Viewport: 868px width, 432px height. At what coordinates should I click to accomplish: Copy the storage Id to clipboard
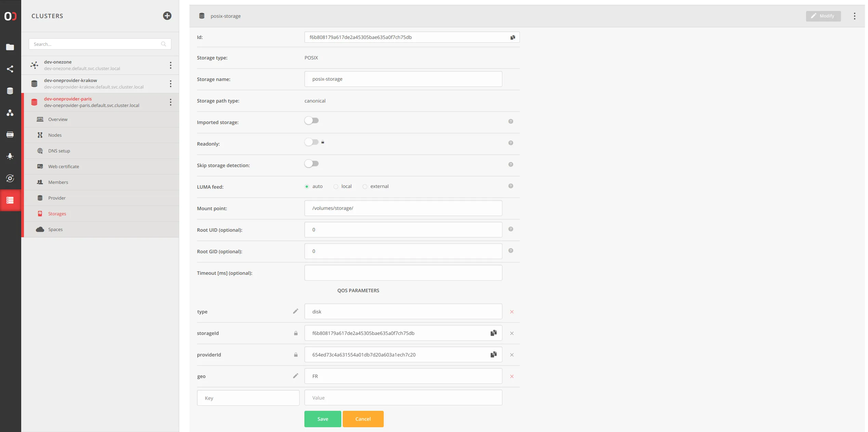point(512,37)
